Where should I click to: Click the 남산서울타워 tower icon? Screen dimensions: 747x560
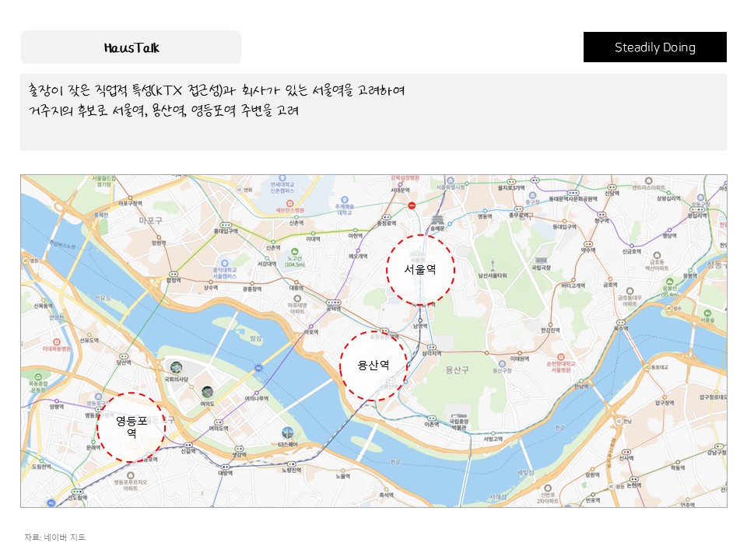(x=493, y=264)
